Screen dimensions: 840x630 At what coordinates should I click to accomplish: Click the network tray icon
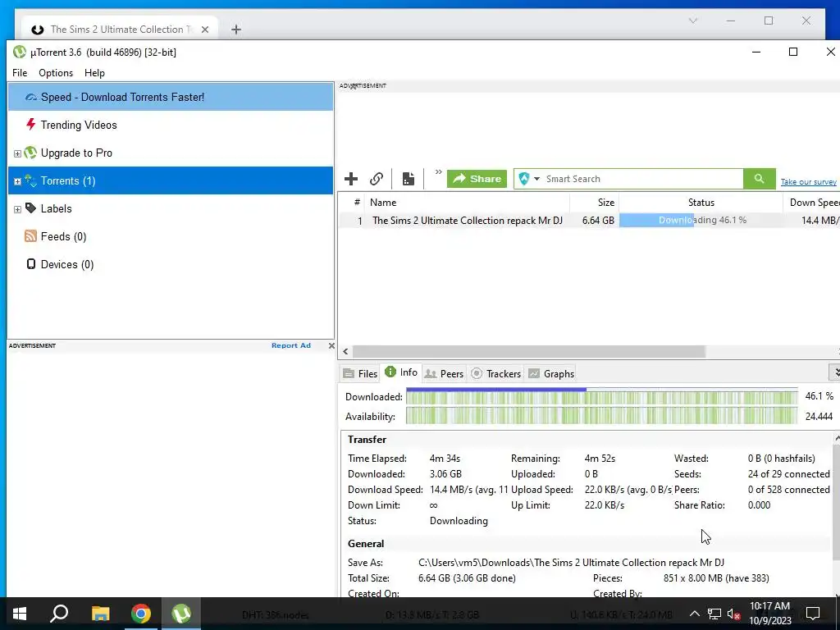[x=714, y=614]
